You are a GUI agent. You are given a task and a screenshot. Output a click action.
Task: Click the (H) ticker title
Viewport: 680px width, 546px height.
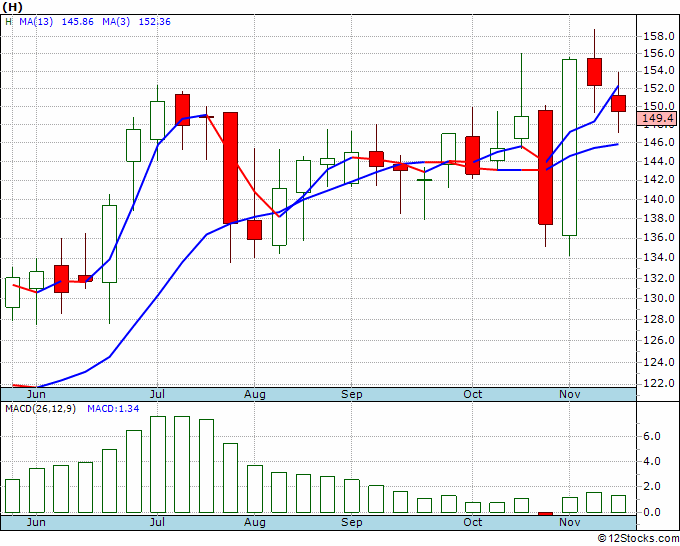point(12,7)
